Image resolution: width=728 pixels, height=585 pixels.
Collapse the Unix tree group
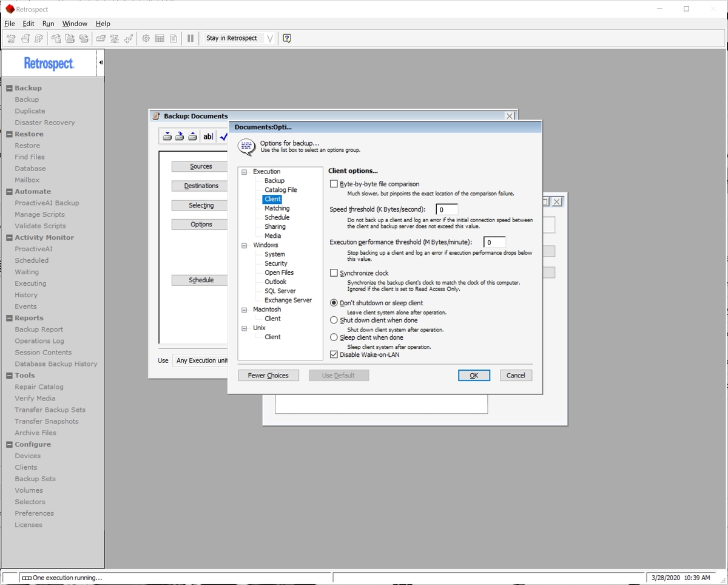click(244, 328)
